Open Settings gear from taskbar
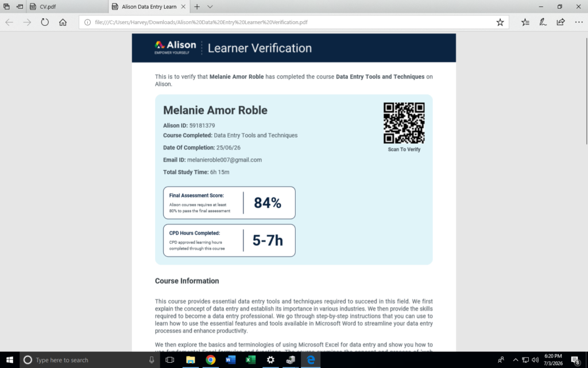Screen dimensions: 588x368 point(270,360)
